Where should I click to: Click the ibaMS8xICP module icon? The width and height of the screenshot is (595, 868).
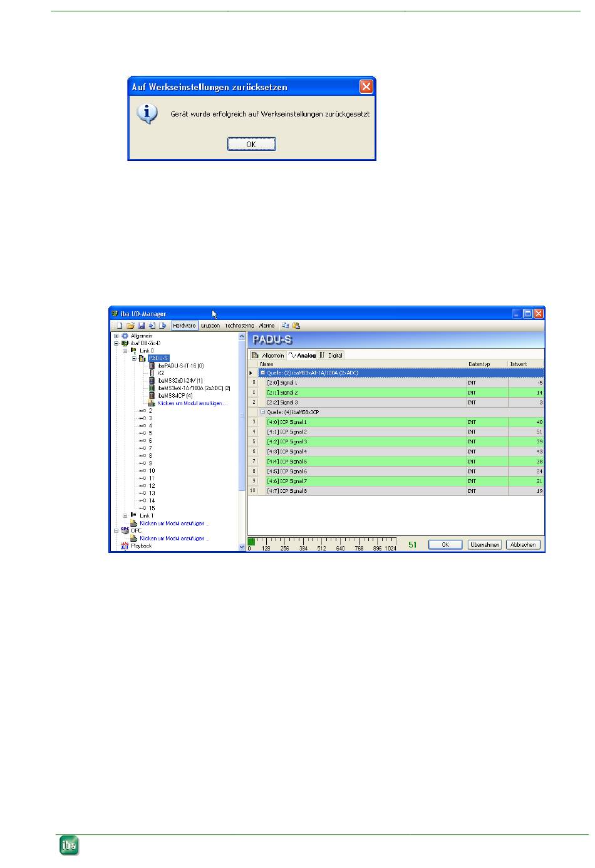(x=152, y=396)
